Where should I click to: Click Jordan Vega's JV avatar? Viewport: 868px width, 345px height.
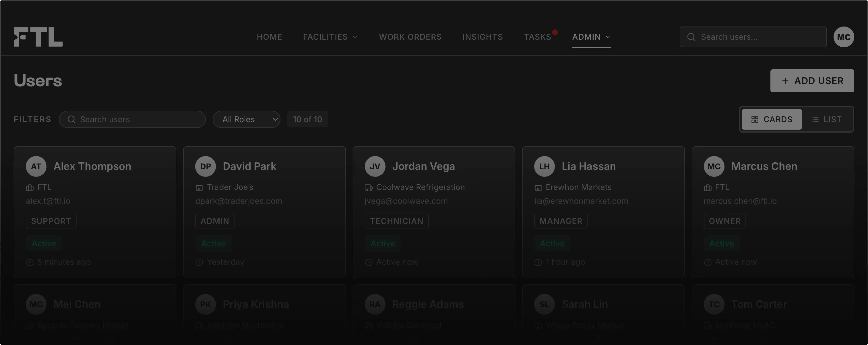point(375,166)
